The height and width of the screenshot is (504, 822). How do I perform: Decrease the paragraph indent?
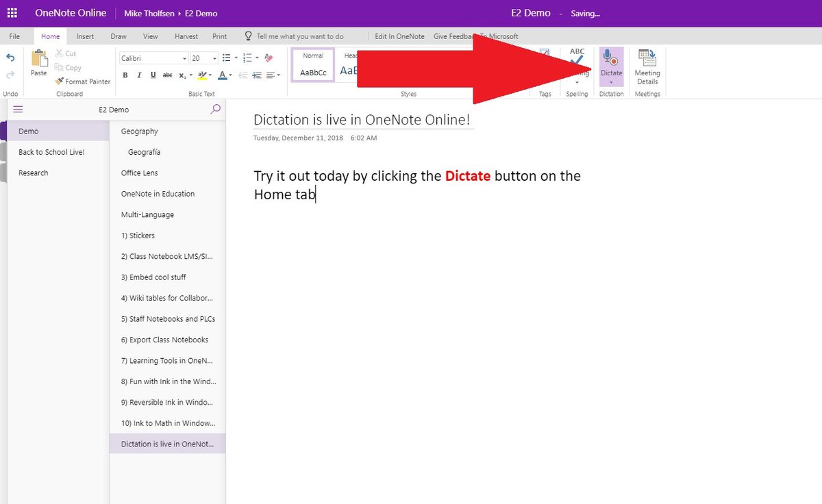click(x=243, y=75)
